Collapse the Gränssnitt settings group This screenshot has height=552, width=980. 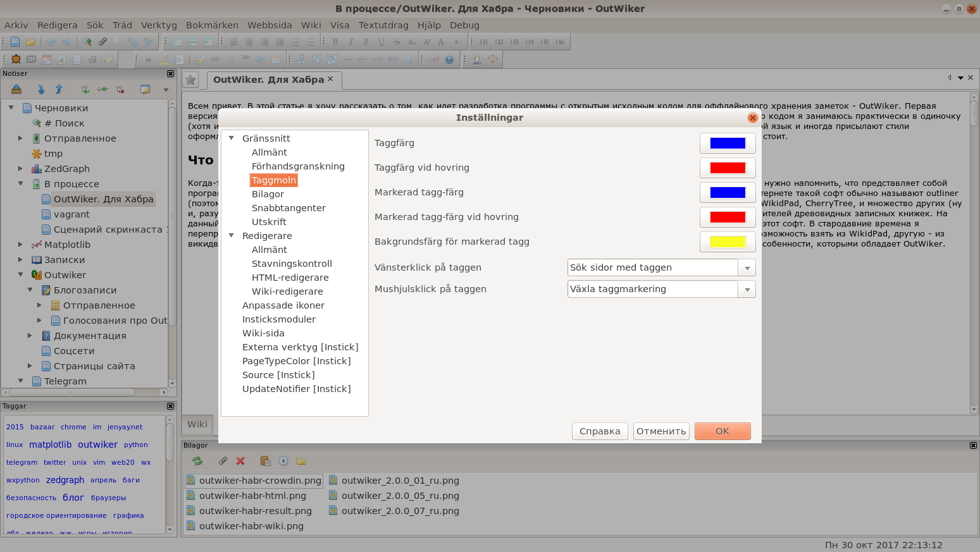click(x=232, y=138)
